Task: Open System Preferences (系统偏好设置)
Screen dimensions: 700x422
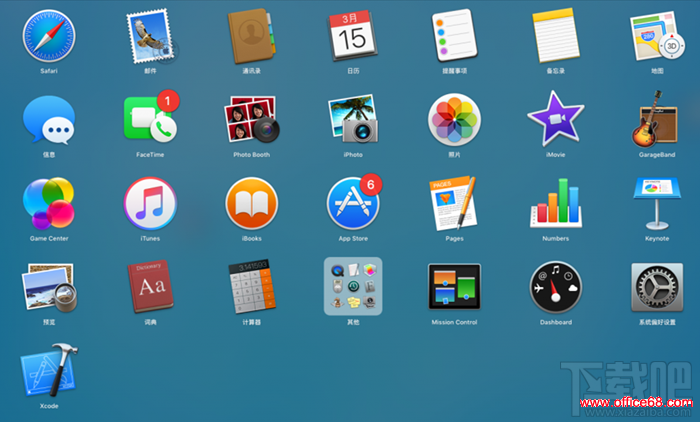Action: (657, 287)
